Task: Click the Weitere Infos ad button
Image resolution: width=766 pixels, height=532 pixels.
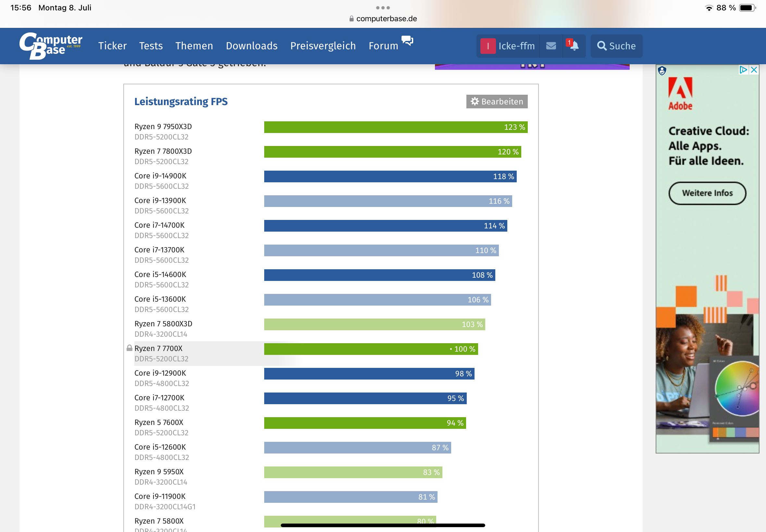Action: [707, 193]
